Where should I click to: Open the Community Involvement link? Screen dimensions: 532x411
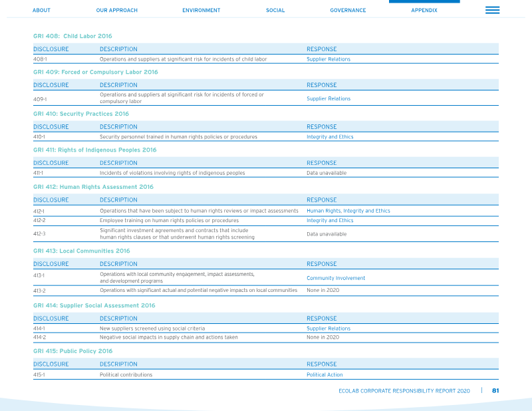click(x=336, y=278)
